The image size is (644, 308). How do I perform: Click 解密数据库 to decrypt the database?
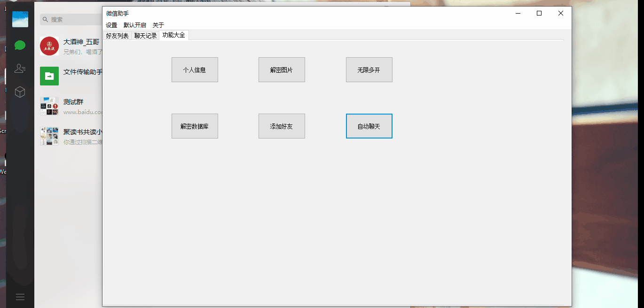pos(195,126)
